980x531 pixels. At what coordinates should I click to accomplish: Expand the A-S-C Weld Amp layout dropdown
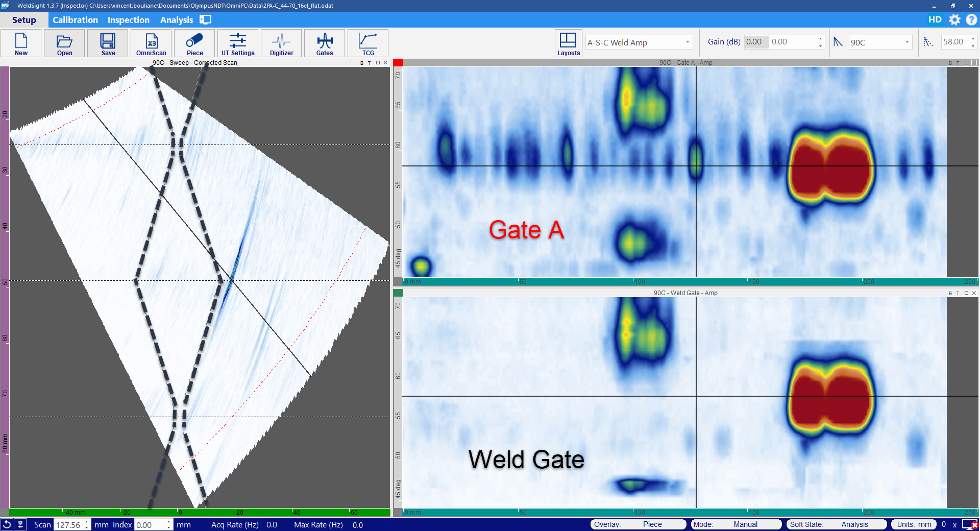[688, 42]
